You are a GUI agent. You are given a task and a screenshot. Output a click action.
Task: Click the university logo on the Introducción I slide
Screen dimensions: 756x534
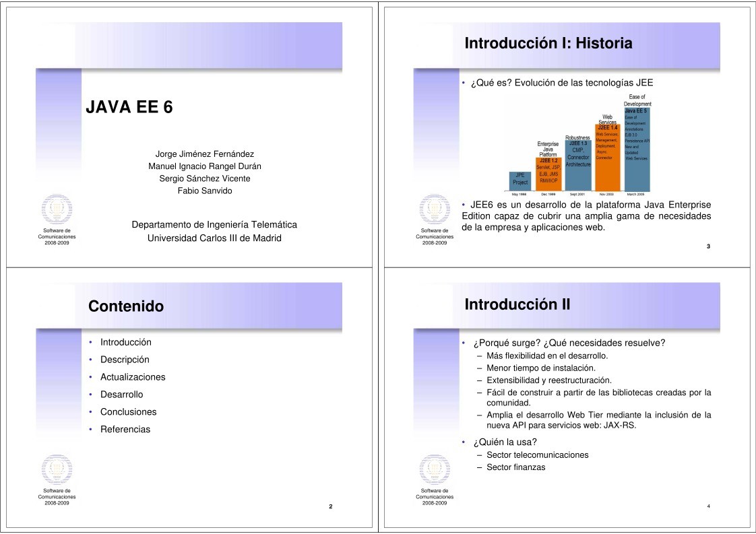click(x=435, y=209)
